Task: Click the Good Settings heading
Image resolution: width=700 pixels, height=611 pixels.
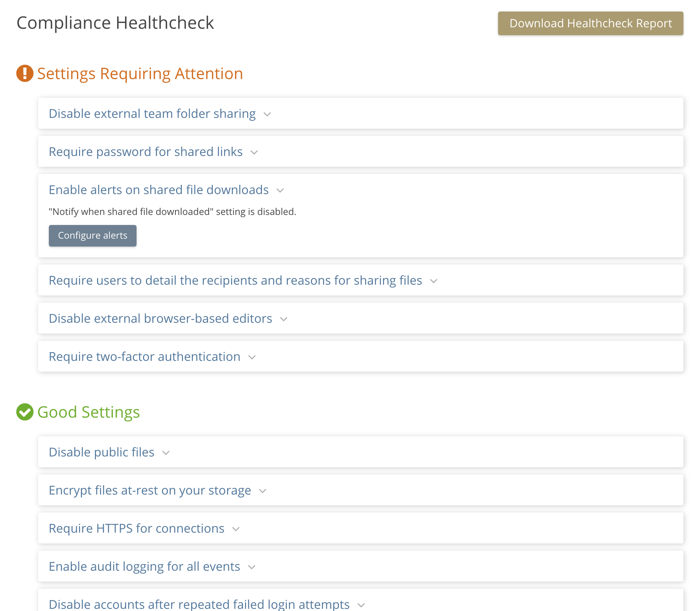Action: pos(89,412)
